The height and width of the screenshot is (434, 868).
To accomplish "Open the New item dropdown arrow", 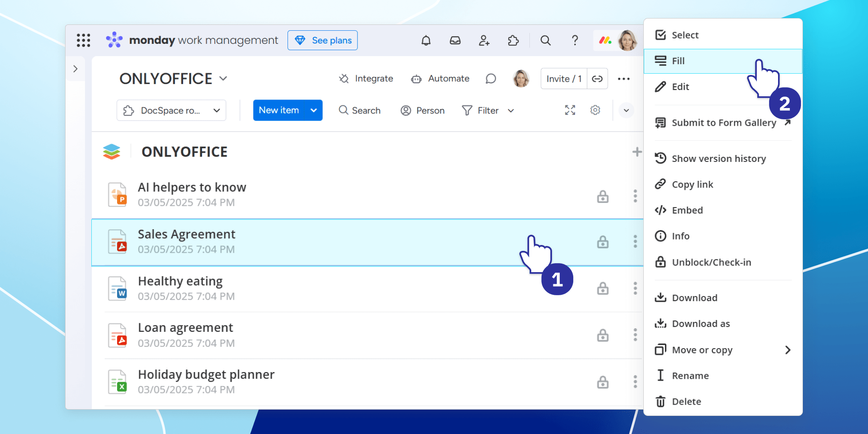I will [x=314, y=110].
